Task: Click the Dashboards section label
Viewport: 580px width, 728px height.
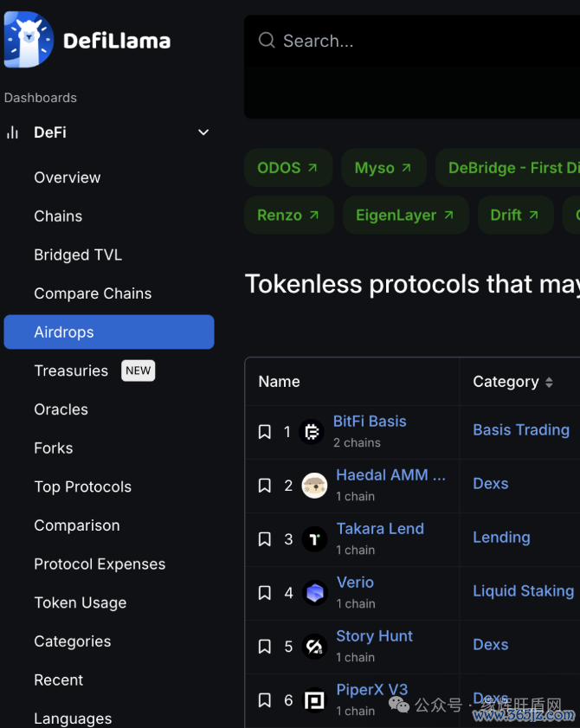Action: pyautogui.click(x=41, y=98)
